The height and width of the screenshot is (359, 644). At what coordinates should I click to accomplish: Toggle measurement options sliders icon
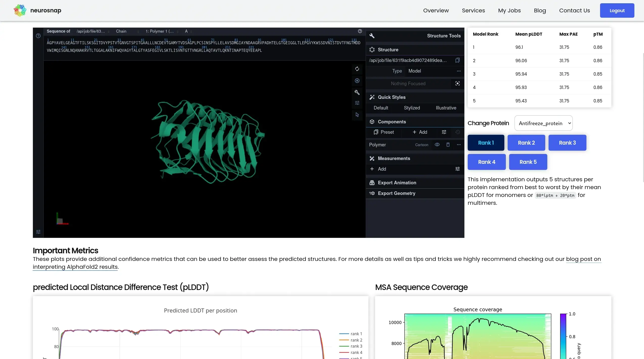(x=457, y=169)
